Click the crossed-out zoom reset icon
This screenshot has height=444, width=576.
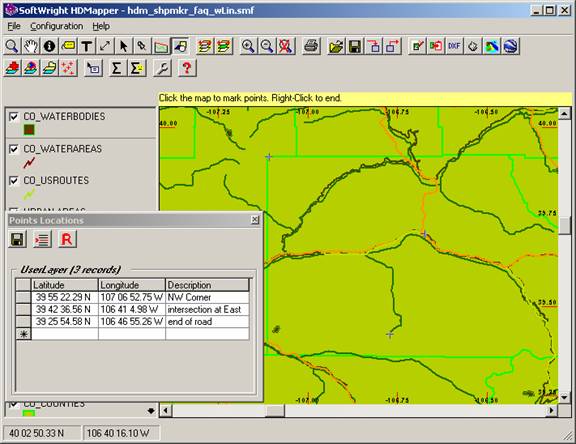click(286, 46)
